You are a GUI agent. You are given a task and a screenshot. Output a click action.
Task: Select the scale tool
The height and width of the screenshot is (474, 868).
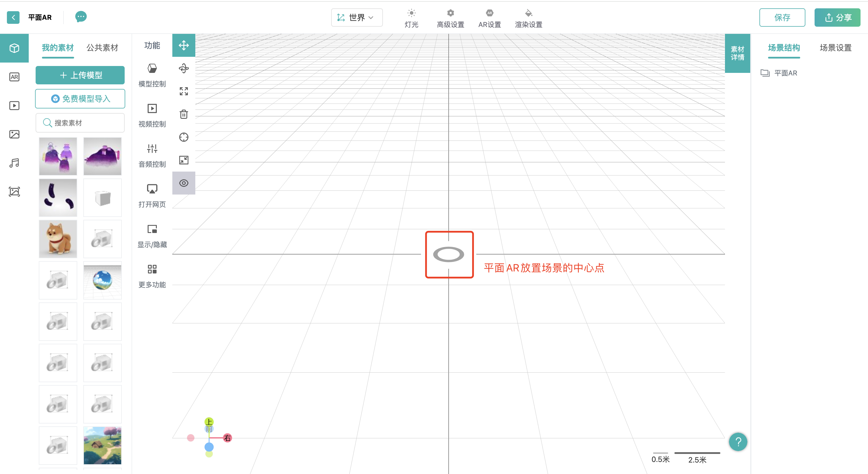tap(184, 91)
